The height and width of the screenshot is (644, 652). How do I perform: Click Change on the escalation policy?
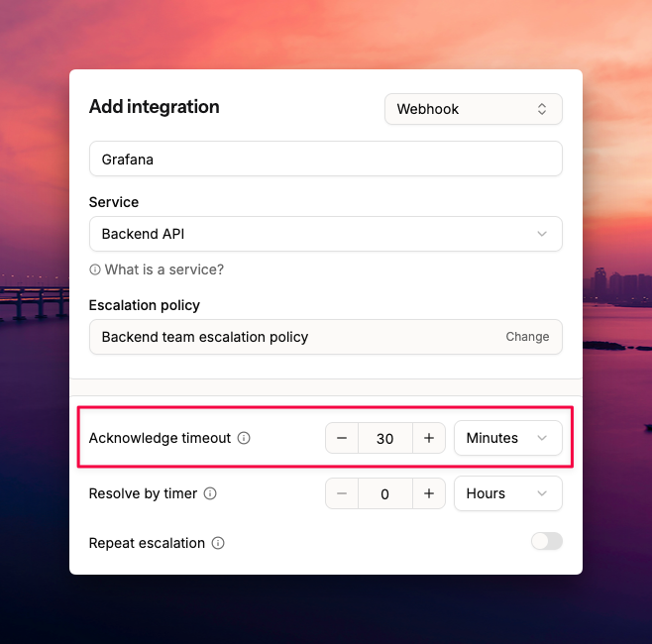pyautogui.click(x=527, y=336)
